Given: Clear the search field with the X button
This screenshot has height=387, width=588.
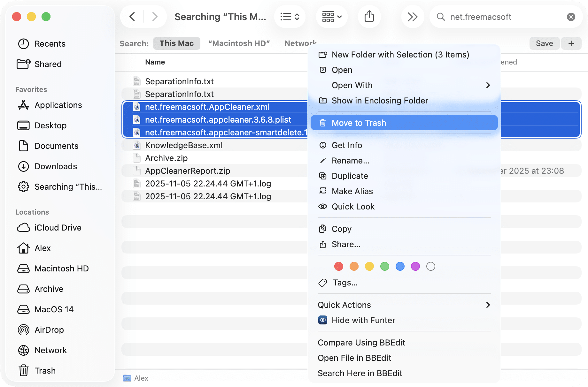Looking at the screenshot, I should pos(571,17).
